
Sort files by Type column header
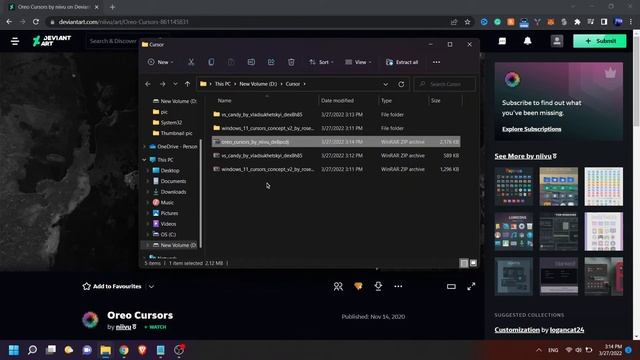coord(386,100)
